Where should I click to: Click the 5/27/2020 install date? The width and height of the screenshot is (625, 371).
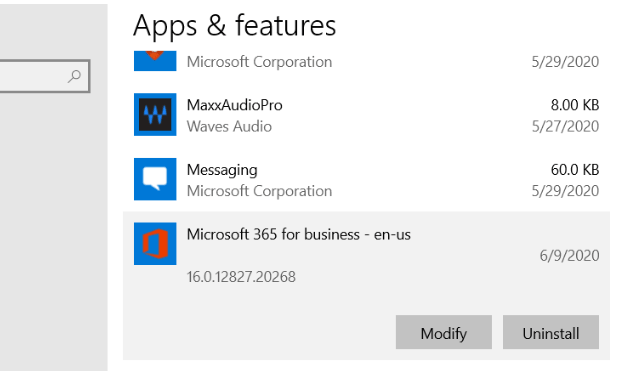click(565, 127)
